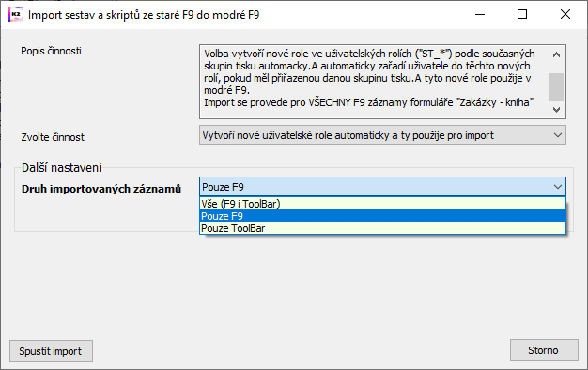The width and height of the screenshot is (588, 370).
Task: Click the K2 application icon in title bar
Action: pyautogui.click(x=16, y=15)
